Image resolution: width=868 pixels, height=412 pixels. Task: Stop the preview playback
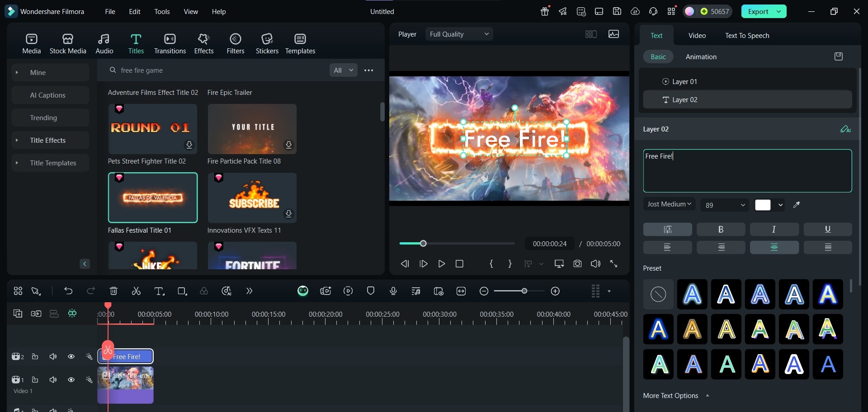pos(459,264)
